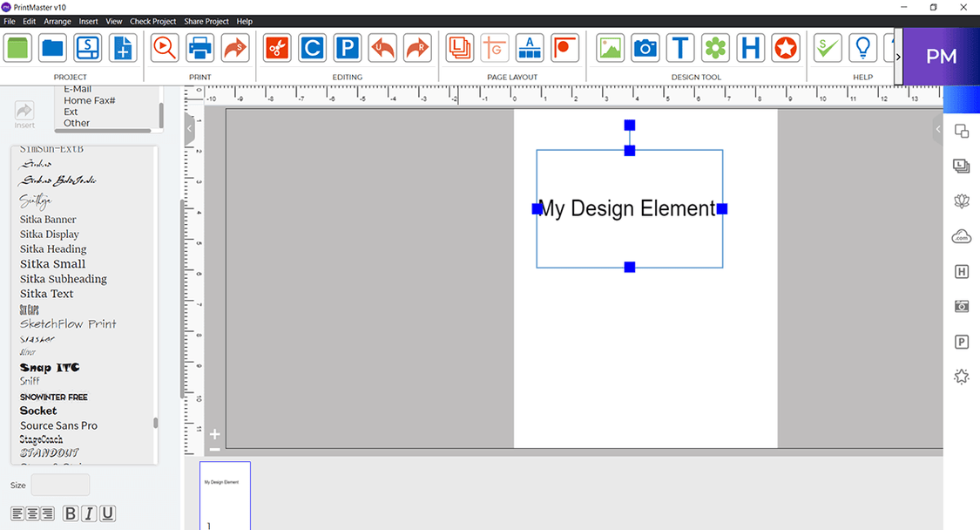Viewport: 980px width, 530px height.
Task: Save the project with the S disk icon
Action: point(87,48)
